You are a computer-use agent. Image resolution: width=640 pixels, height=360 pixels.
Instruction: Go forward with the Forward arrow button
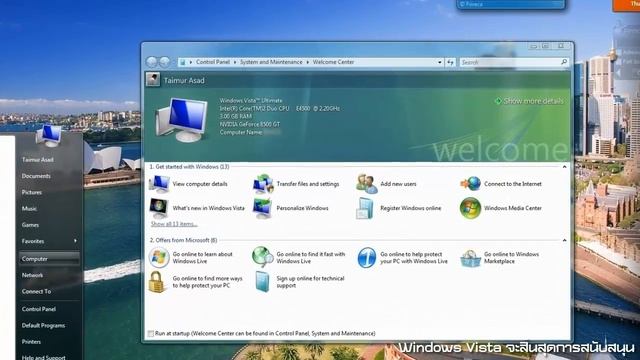click(x=164, y=62)
